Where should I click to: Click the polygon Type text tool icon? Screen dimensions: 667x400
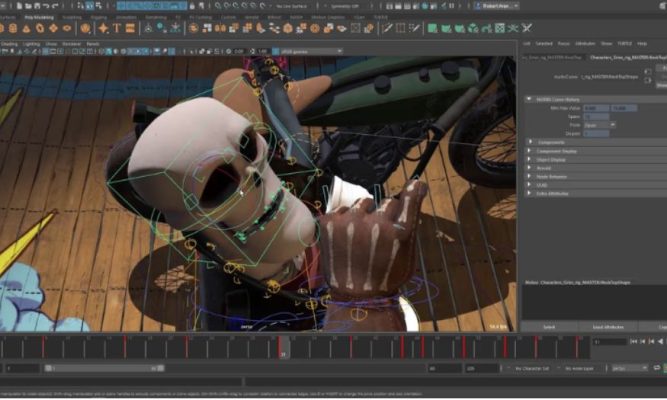point(118,28)
